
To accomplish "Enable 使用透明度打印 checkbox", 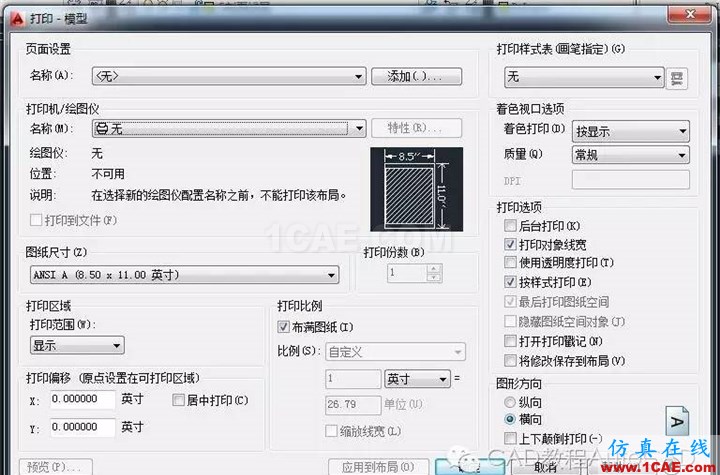I will coord(510,262).
